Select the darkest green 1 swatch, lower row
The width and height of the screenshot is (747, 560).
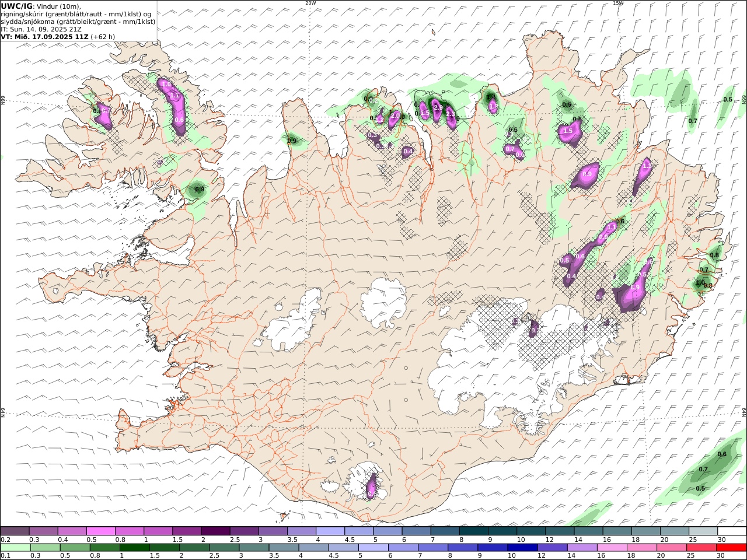135,548
